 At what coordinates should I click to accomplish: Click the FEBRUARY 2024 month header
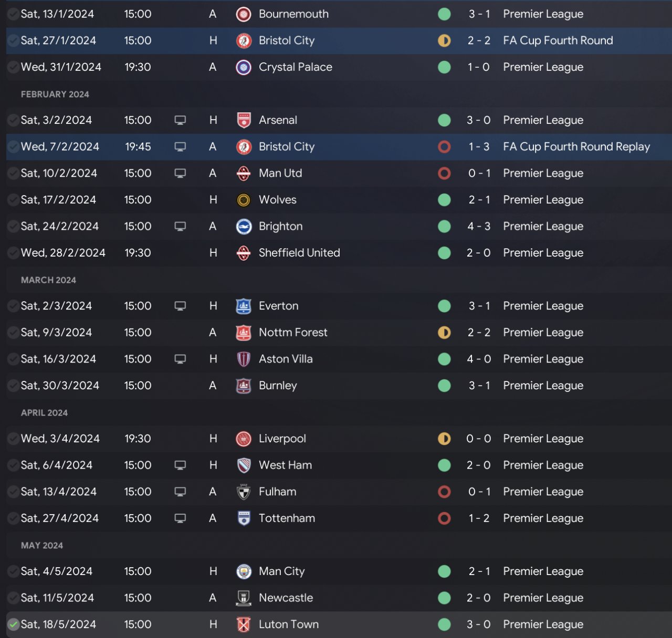coord(55,94)
